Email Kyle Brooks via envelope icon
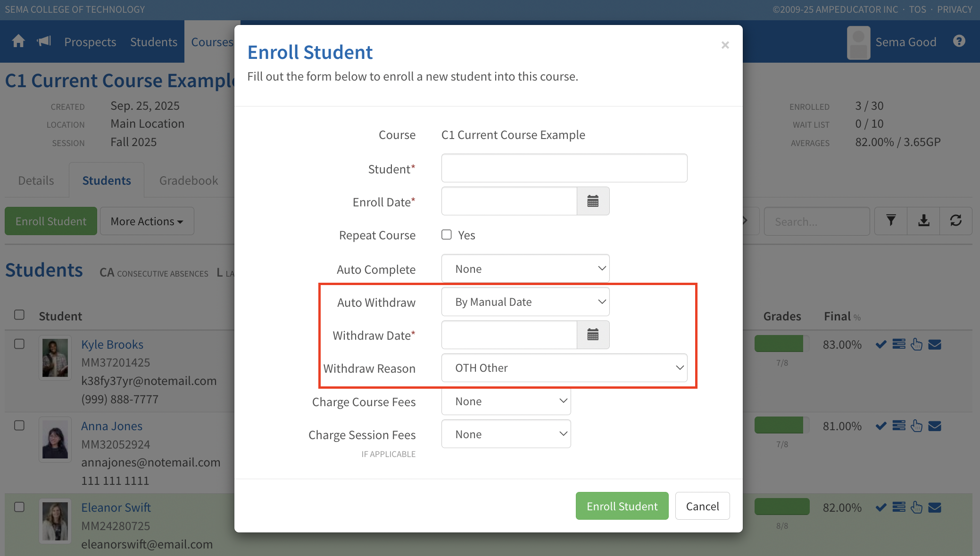The image size is (980, 556). [935, 345]
